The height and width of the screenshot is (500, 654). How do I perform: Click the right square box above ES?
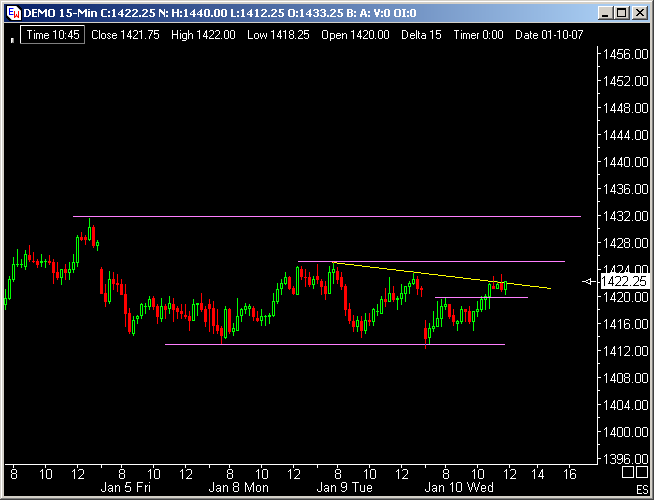641,472
